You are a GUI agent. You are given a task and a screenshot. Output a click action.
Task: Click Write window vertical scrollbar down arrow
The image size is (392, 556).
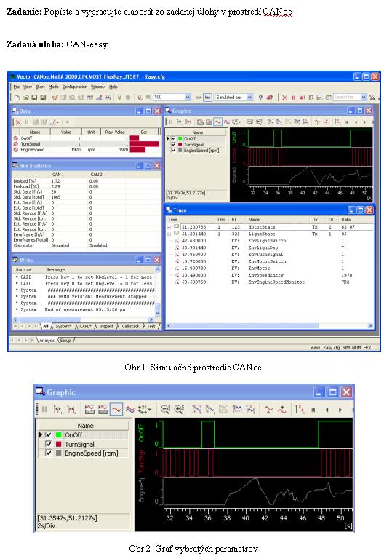(x=158, y=314)
